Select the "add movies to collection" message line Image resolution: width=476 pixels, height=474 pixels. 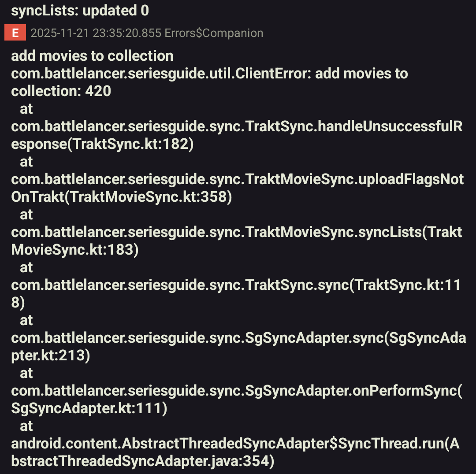92,56
